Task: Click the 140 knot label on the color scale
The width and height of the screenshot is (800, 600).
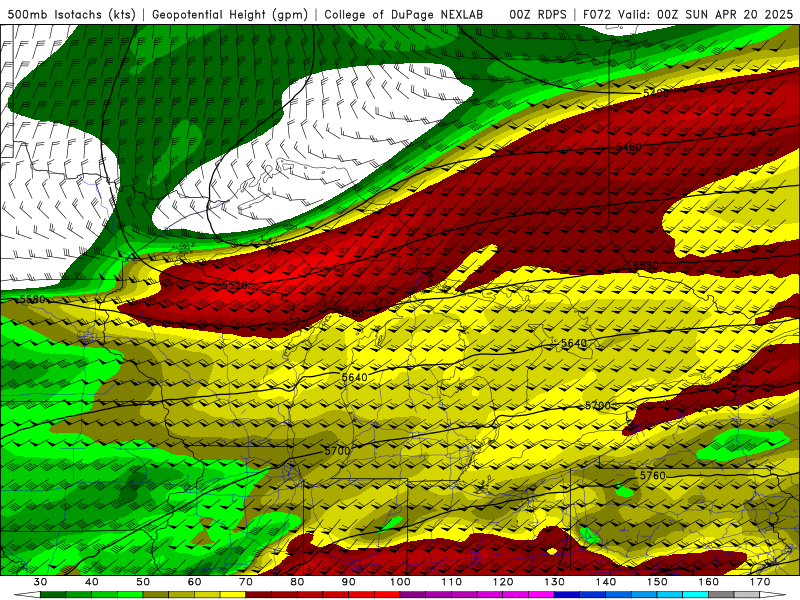Action: click(606, 582)
